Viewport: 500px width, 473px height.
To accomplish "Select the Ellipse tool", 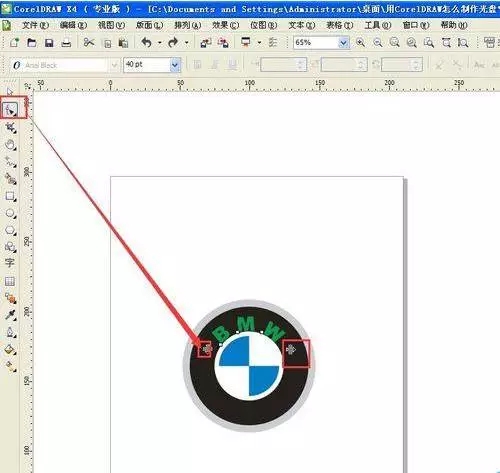I will [x=10, y=213].
